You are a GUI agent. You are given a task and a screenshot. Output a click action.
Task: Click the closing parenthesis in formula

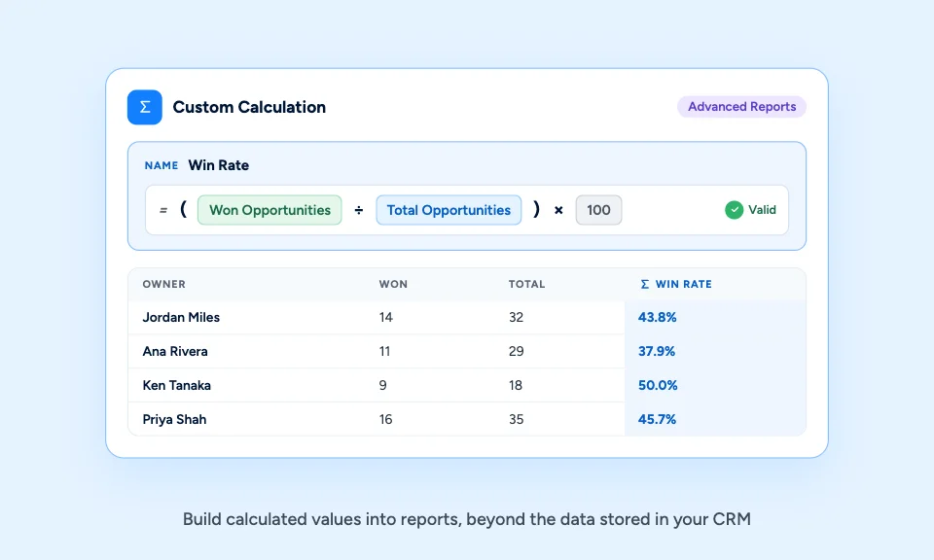click(537, 209)
